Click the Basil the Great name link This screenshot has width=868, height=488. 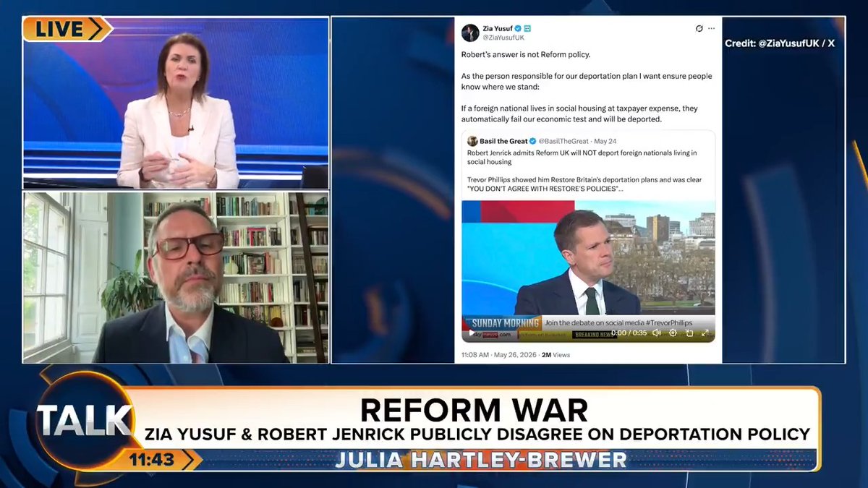point(503,141)
